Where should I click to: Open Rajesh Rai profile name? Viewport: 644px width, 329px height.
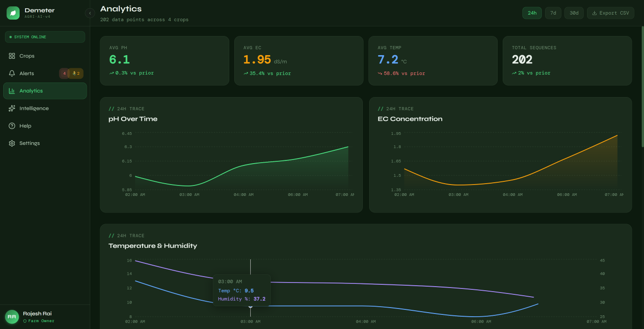pos(37,314)
